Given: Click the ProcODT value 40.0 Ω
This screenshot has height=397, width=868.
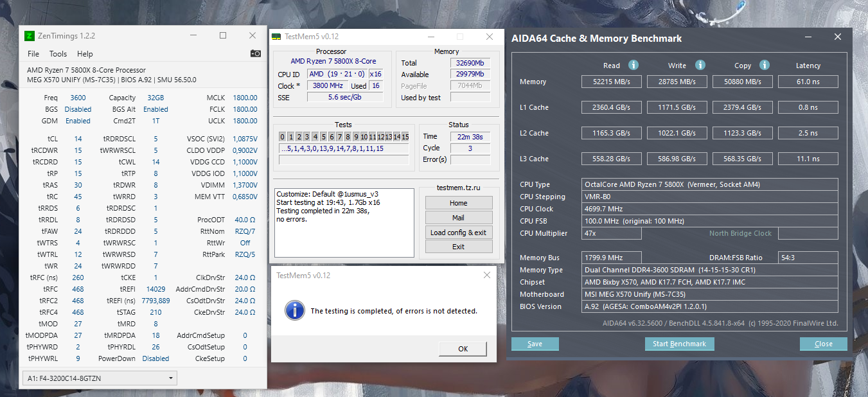Looking at the screenshot, I should [x=245, y=220].
